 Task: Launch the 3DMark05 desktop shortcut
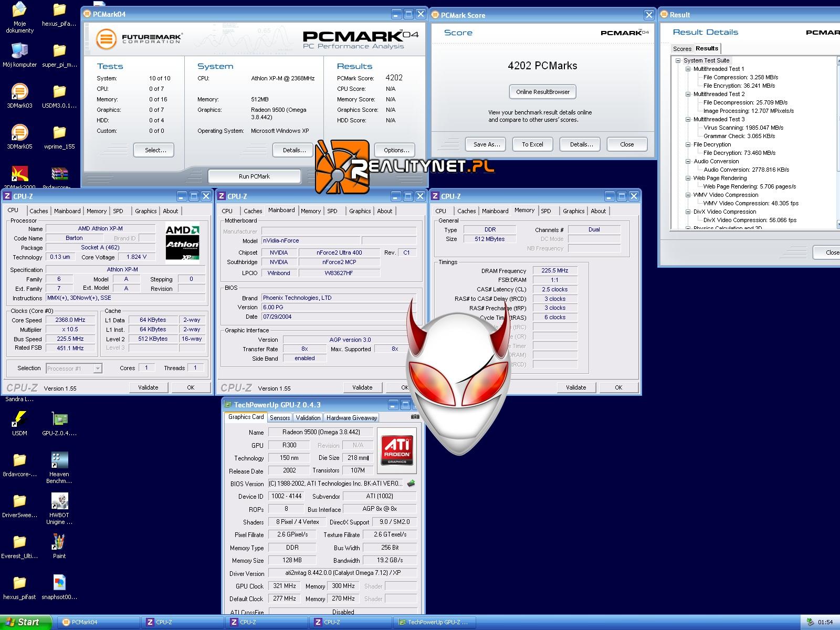pyautogui.click(x=19, y=136)
